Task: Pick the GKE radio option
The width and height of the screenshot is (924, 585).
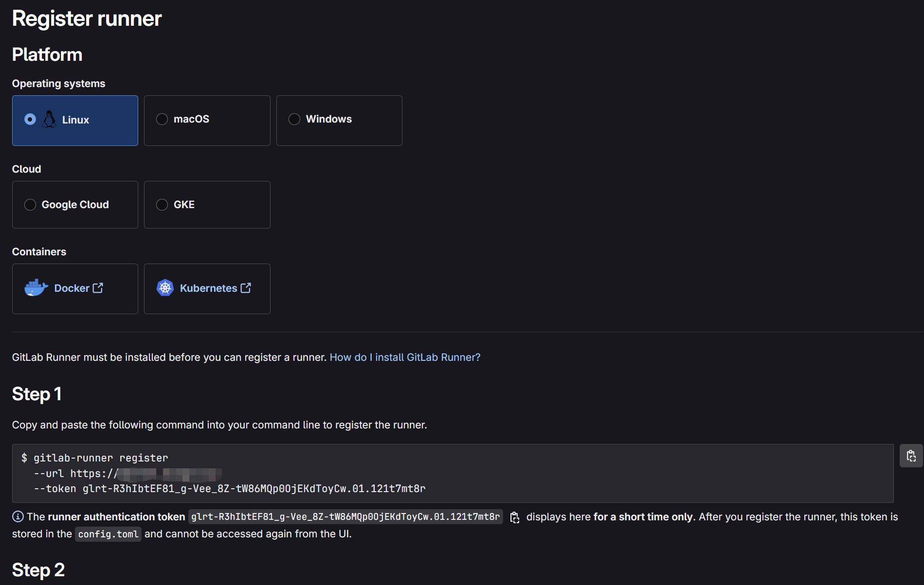Action: coord(162,205)
